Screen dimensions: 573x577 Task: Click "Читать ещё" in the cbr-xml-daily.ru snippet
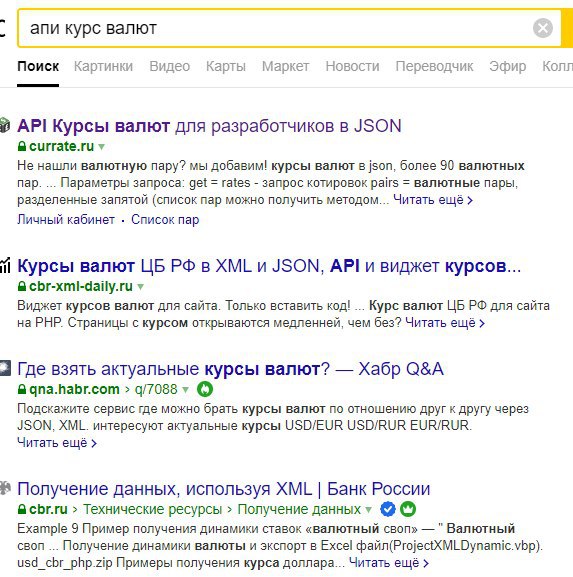click(445, 323)
